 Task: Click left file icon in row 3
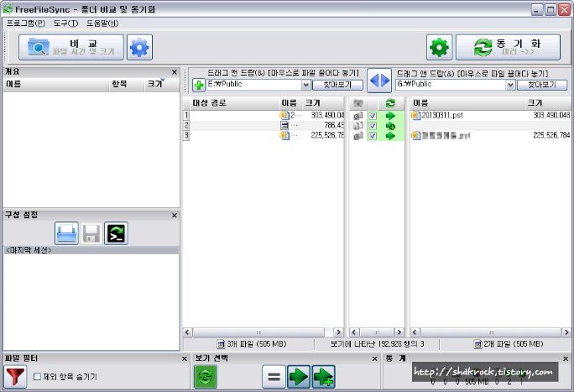tap(284, 135)
